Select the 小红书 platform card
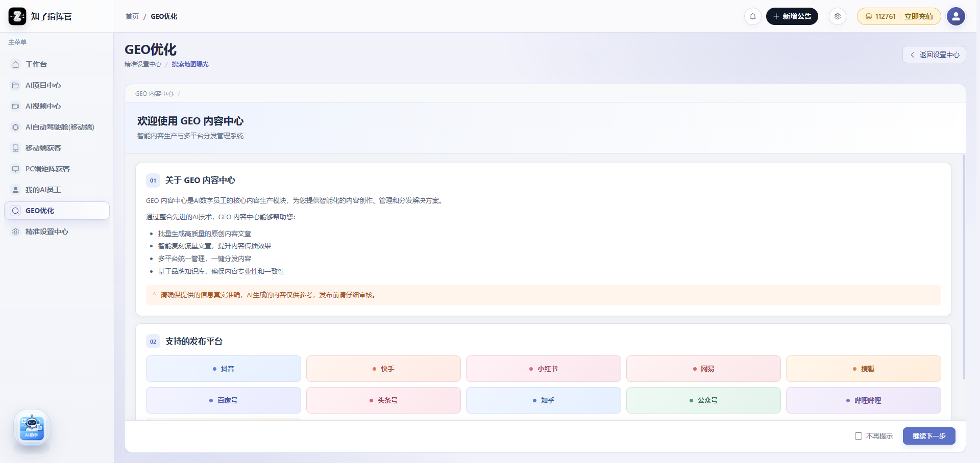 click(x=544, y=369)
